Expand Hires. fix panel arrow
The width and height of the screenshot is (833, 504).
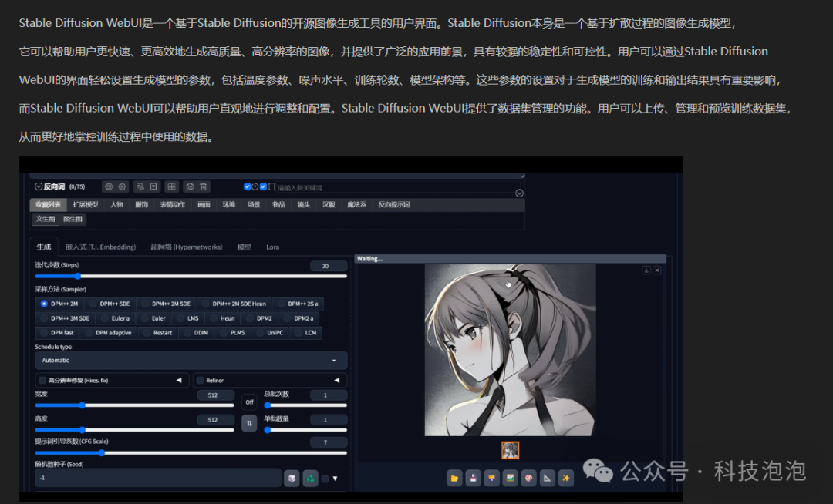point(179,380)
